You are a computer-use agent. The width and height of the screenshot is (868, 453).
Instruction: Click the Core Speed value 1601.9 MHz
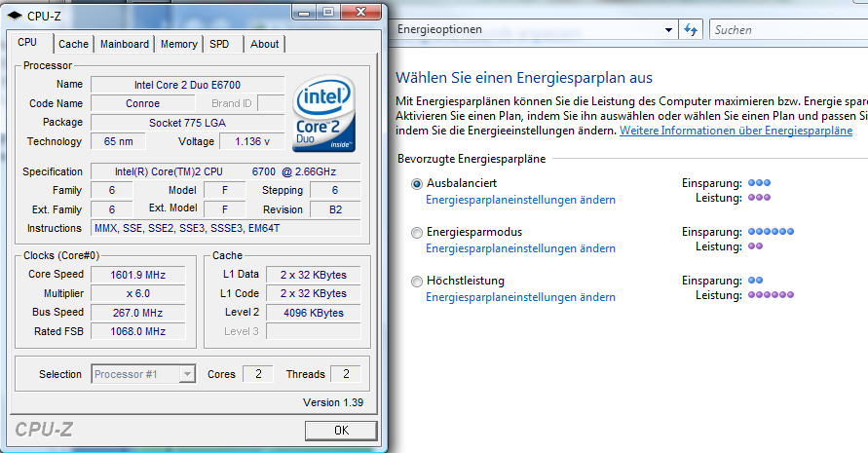pyautogui.click(x=137, y=275)
